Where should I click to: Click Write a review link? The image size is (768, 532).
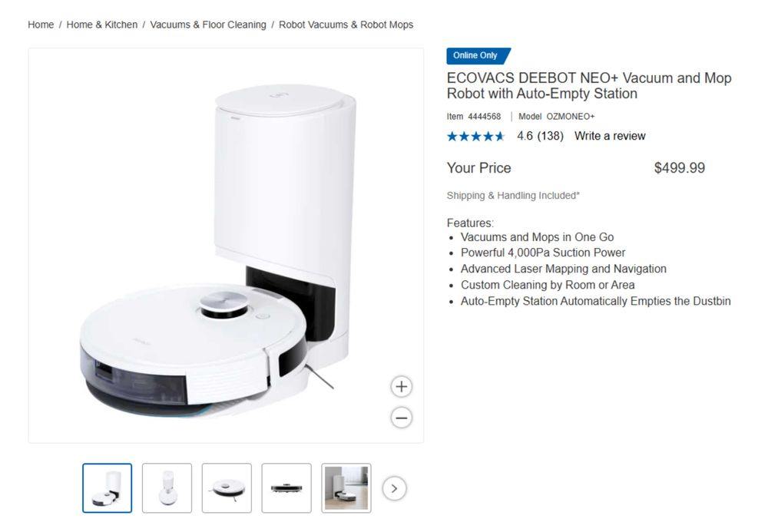pos(610,136)
